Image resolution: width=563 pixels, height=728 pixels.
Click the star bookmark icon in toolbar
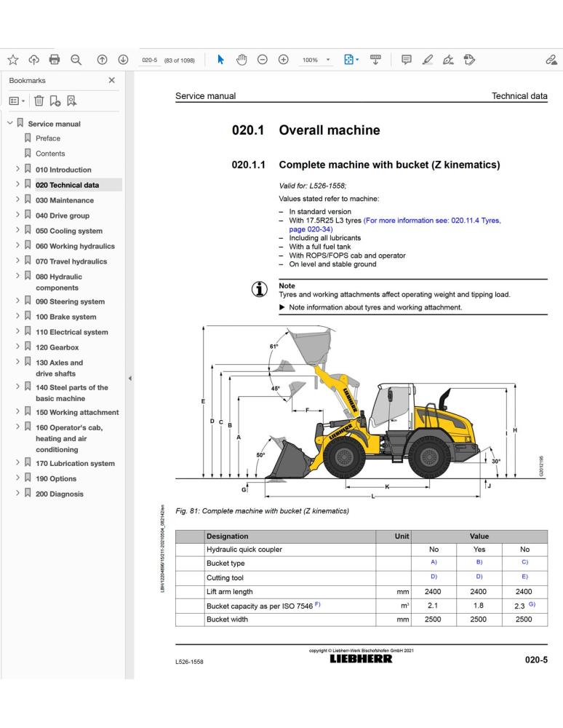tap(13, 60)
